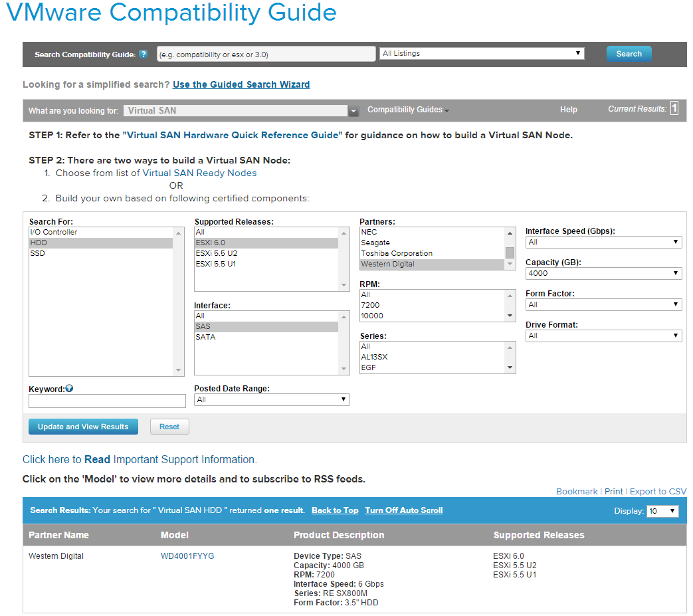The image size is (693, 616).
Task: Open the Help menu item
Action: pyautogui.click(x=568, y=110)
